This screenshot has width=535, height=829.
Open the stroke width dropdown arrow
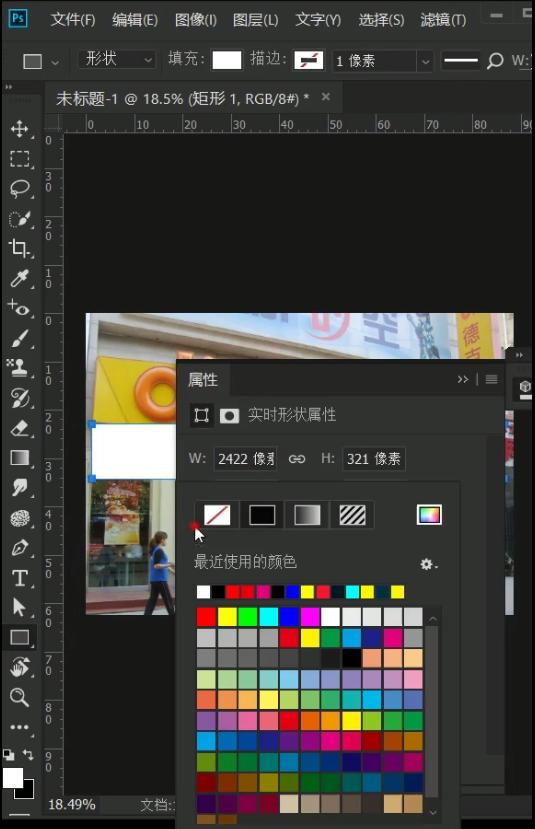(x=425, y=61)
